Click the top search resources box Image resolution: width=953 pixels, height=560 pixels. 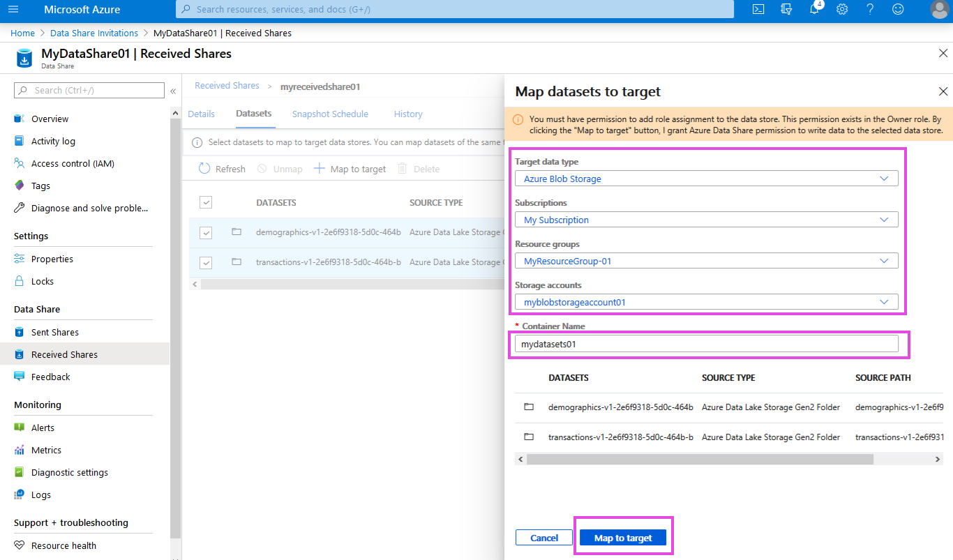tap(455, 9)
